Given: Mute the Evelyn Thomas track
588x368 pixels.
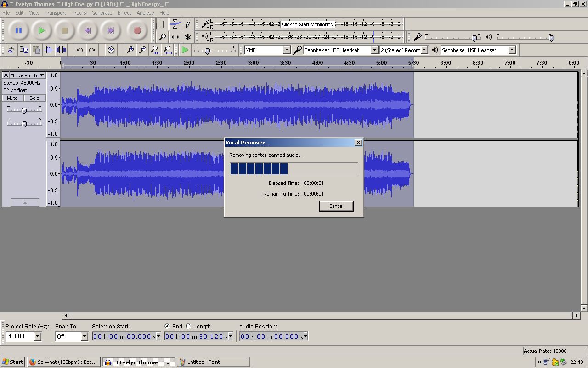Looking at the screenshot, I should [x=12, y=98].
